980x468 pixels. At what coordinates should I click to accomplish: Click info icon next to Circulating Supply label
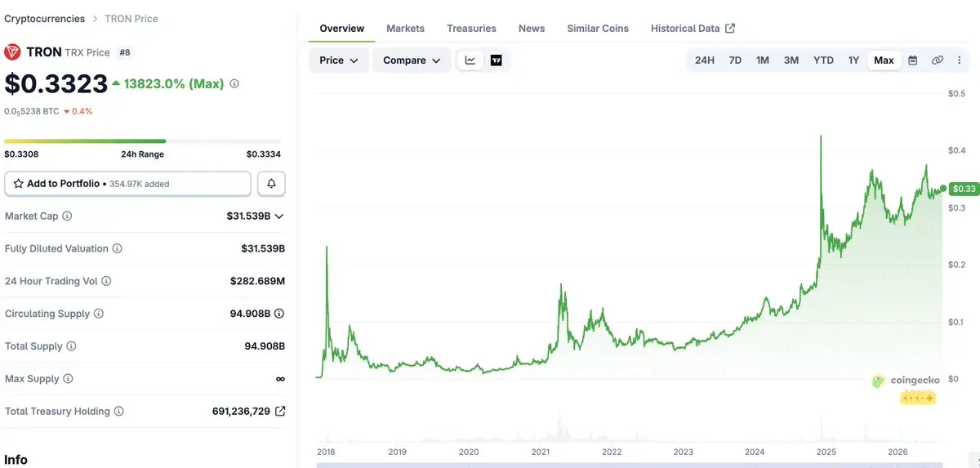[x=99, y=314]
